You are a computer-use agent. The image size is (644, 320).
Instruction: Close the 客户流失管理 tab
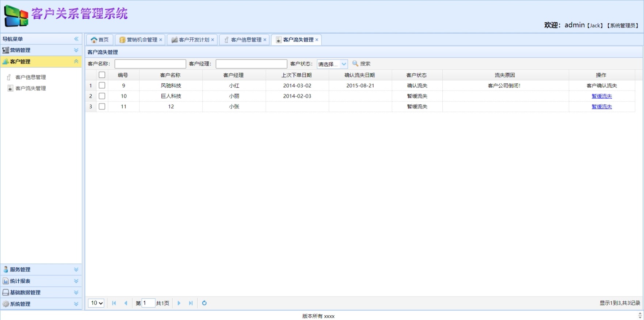(317, 40)
